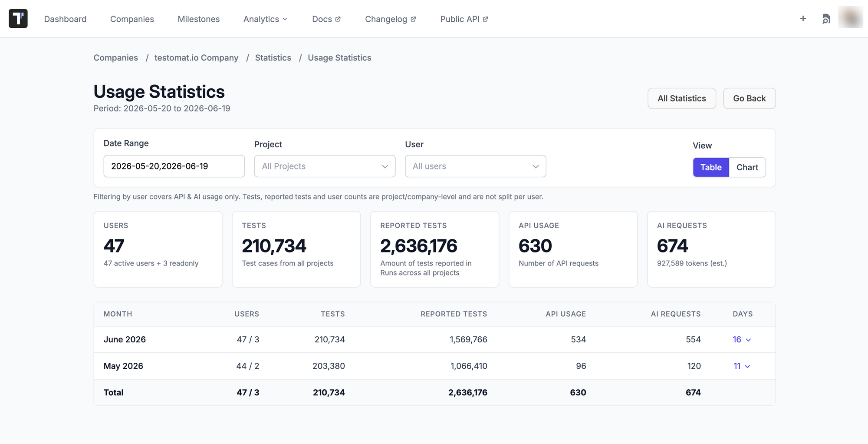Screen dimensions: 868x444
Task: Open the All Projects dropdown
Action: pyautogui.click(x=325, y=166)
